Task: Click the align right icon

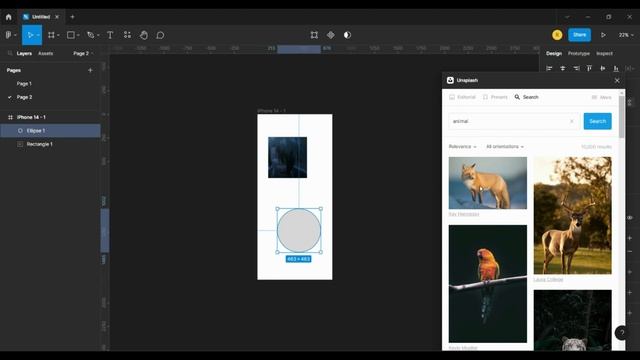Action: pos(576,68)
